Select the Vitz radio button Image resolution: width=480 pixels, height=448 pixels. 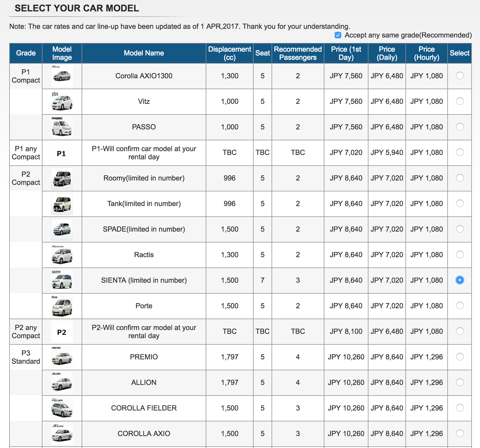click(460, 101)
